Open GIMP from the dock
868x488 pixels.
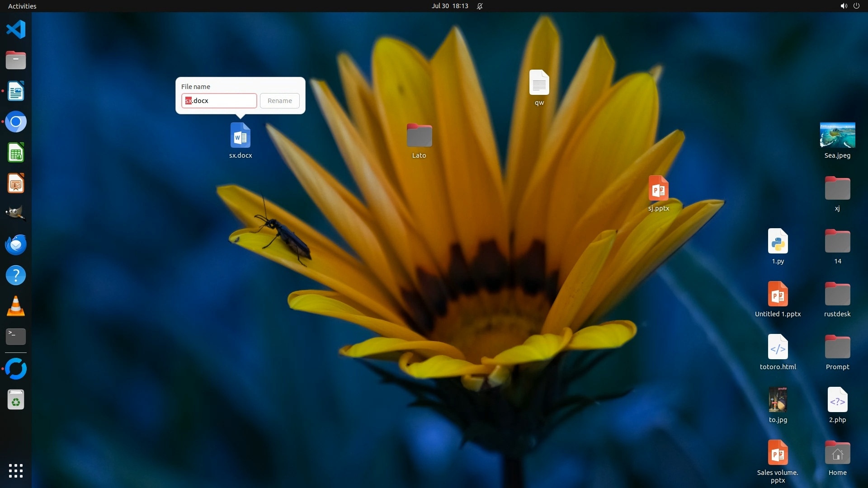[x=16, y=213]
